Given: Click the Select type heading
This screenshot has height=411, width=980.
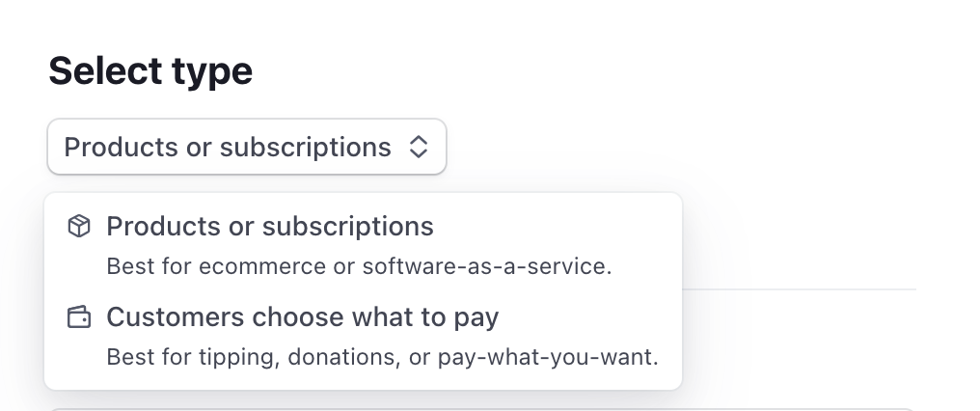Looking at the screenshot, I should (x=150, y=70).
